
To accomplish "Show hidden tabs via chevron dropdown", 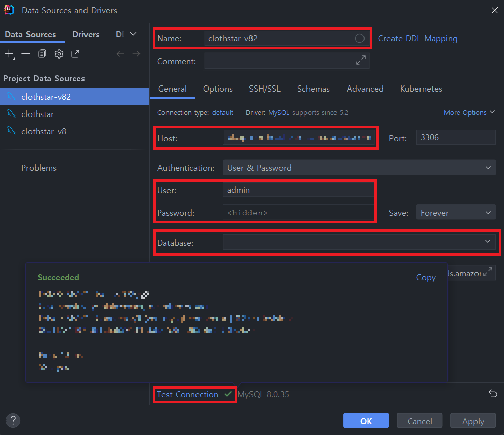I will pos(133,34).
